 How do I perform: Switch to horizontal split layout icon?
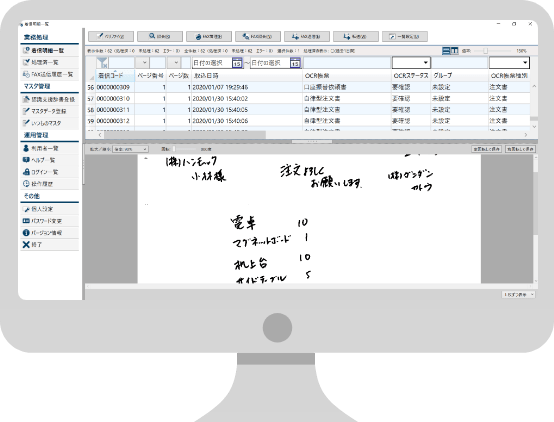[x=446, y=51]
